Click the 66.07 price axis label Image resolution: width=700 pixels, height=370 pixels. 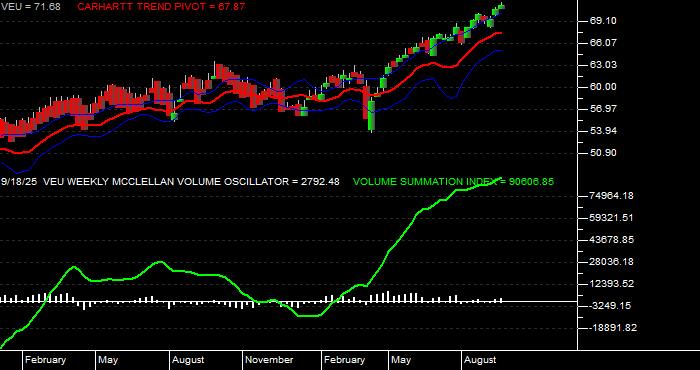[604, 43]
